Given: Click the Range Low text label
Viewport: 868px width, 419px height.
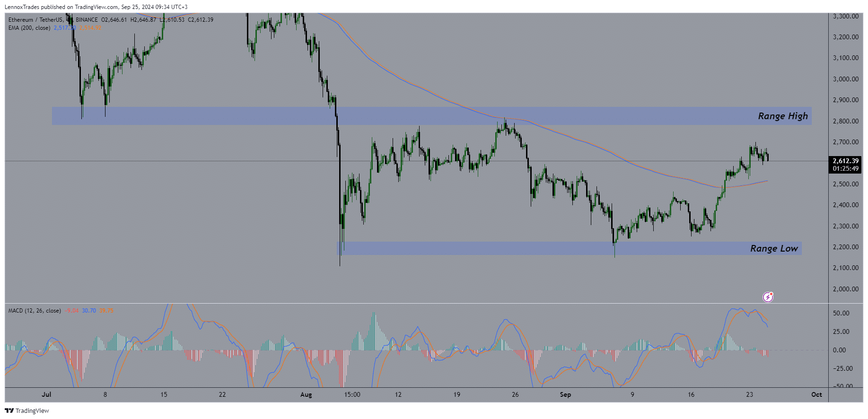Looking at the screenshot, I should (x=774, y=248).
